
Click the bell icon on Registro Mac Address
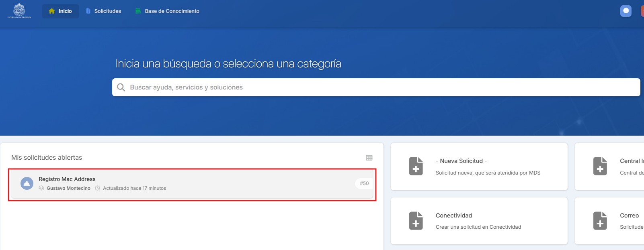[27, 183]
